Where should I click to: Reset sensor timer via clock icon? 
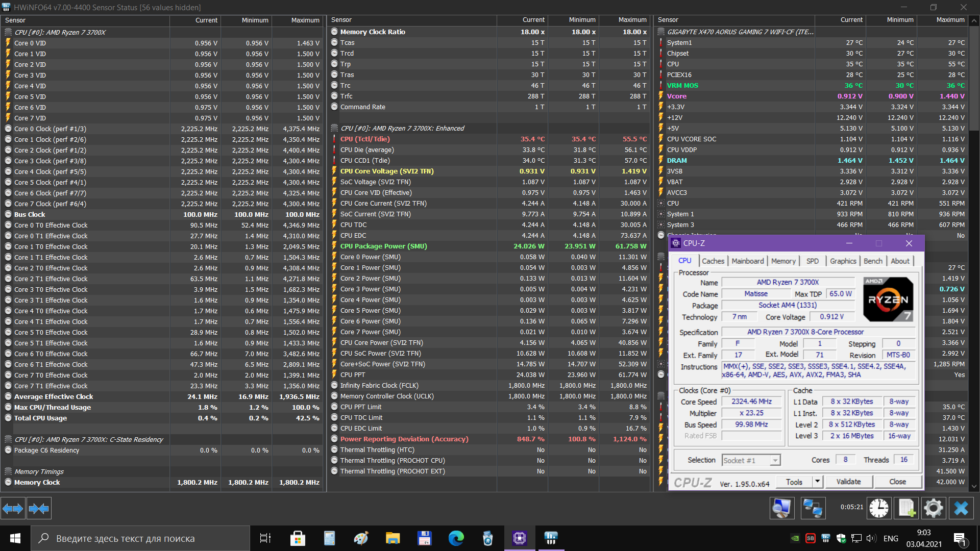[x=878, y=508]
